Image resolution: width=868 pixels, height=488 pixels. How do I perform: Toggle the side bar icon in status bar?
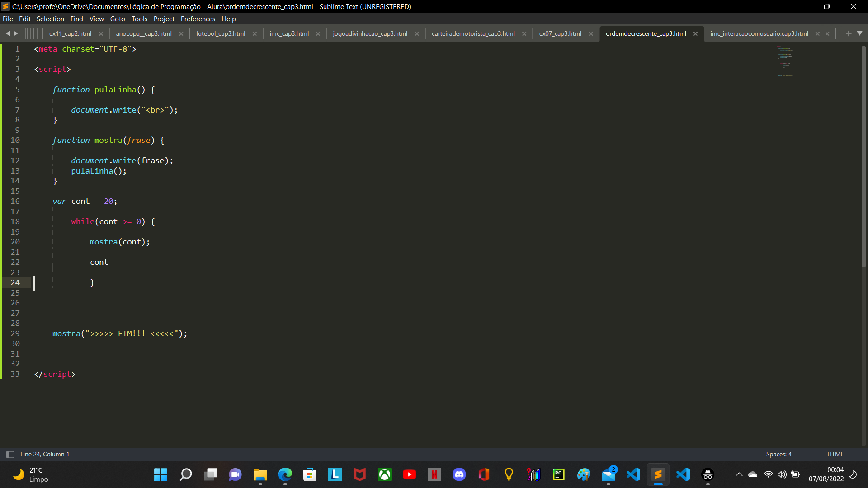10,455
